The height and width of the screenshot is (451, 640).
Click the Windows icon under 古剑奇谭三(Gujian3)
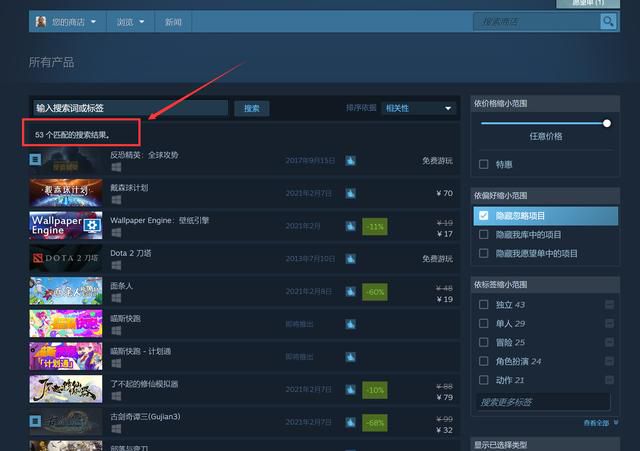click(116, 429)
